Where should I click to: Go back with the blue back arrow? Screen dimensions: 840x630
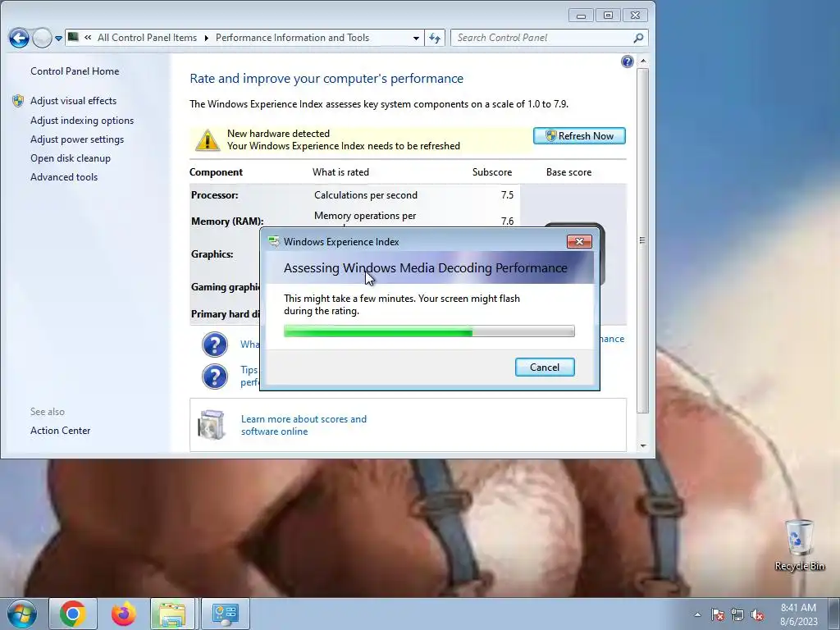point(19,38)
